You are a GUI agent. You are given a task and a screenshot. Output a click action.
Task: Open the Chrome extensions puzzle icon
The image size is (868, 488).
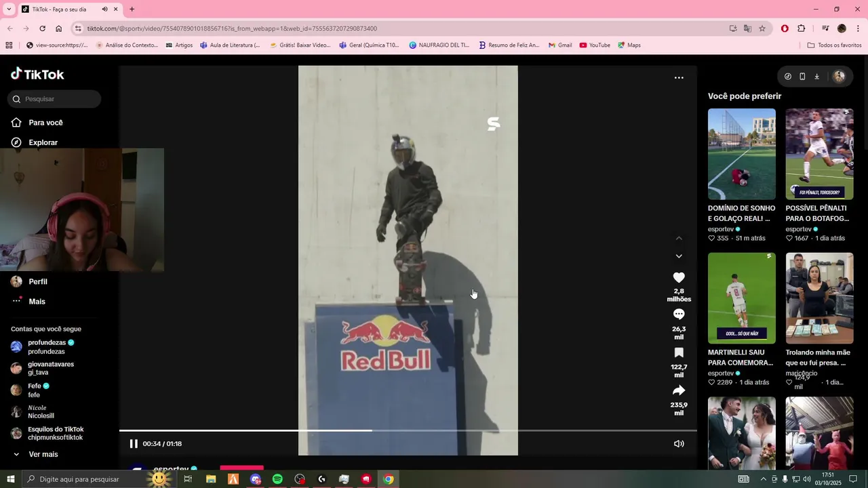tap(802, 28)
